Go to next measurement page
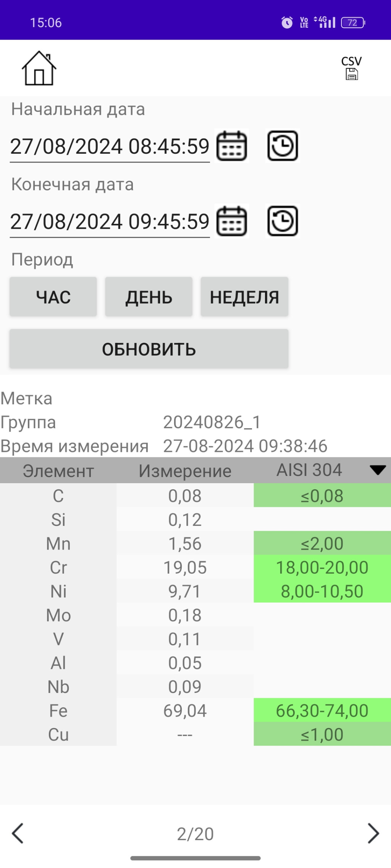This screenshot has height=868, width=391. click(x=373, y=833)
